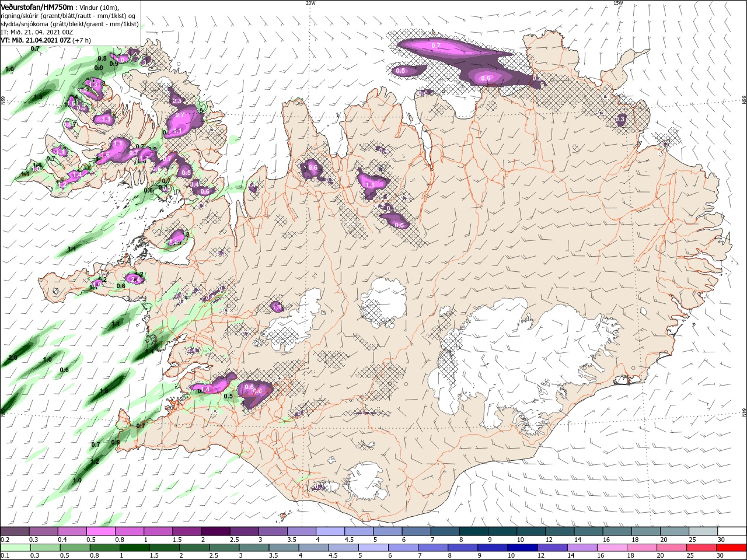This screenshot has height=560, width=747.
Task: Click the 2.0 value over the sea in the southwest
Action: [13, 358]
